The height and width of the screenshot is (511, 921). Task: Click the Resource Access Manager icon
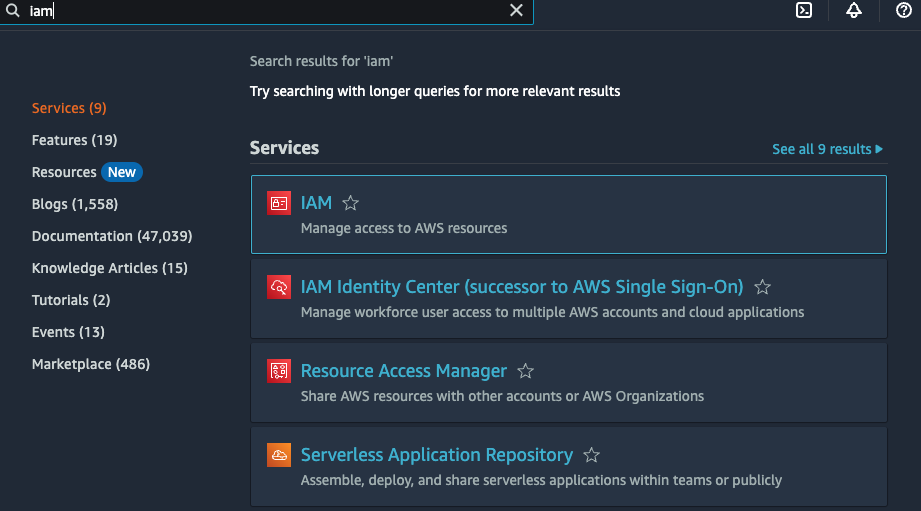point(279,371)
